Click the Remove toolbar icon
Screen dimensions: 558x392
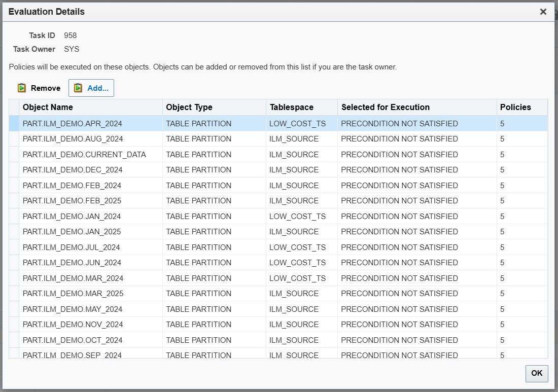(x=22, y=88)
